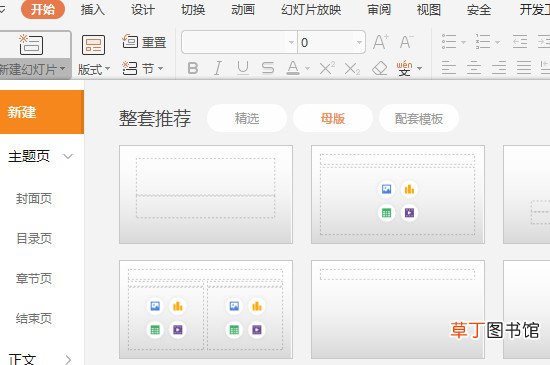The width and height of the screenshot is (550, 365).
Task: Expand the font name dropdown arrow
Action: (291, 42)
